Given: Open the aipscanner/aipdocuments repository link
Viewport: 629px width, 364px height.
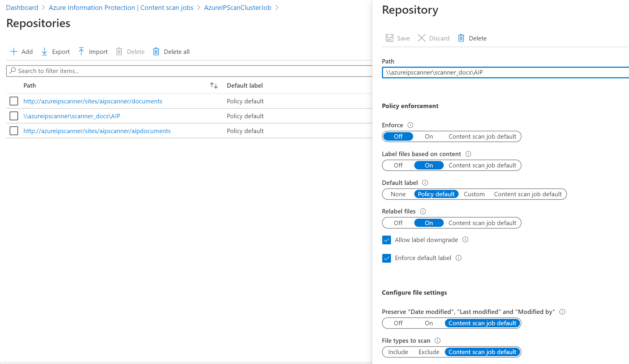Looking at the screenshot, I should tap(97, 131).
